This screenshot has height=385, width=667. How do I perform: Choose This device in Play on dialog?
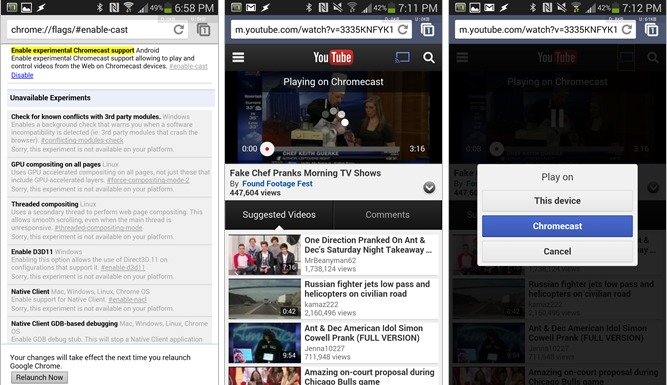pyautogui.click(x=557, y=201)
